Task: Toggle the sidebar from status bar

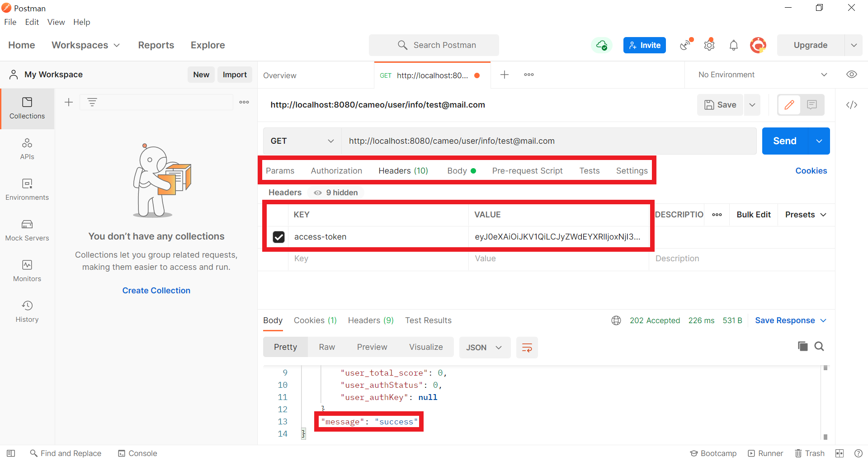Action: pos(11,453)
